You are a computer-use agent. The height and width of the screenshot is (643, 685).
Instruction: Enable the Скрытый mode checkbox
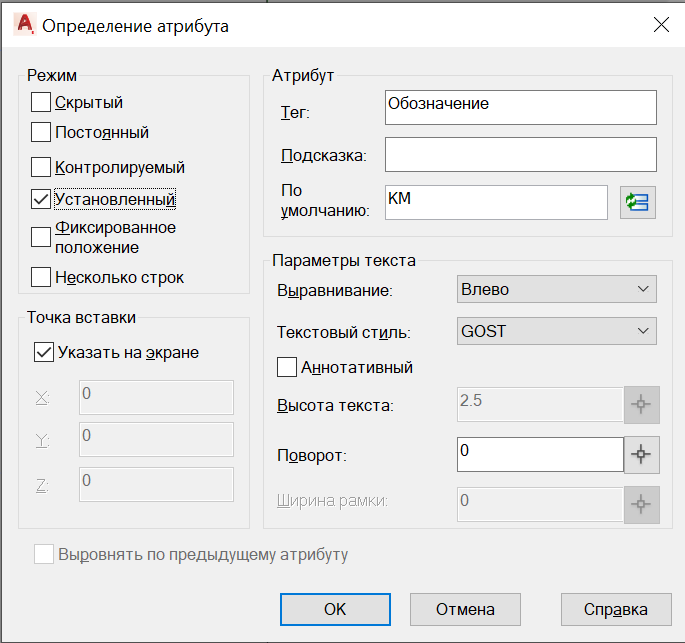coord(41,102)
